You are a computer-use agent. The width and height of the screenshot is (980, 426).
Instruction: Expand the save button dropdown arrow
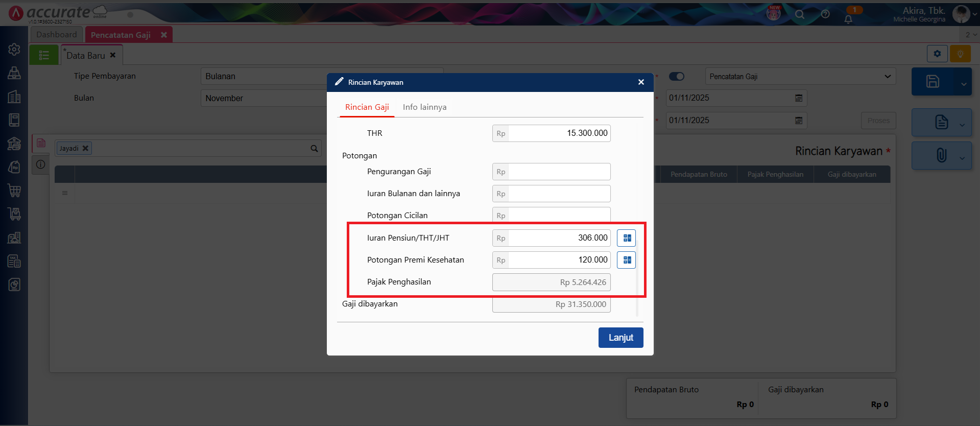pyautogui.click(x=963, y=84)
